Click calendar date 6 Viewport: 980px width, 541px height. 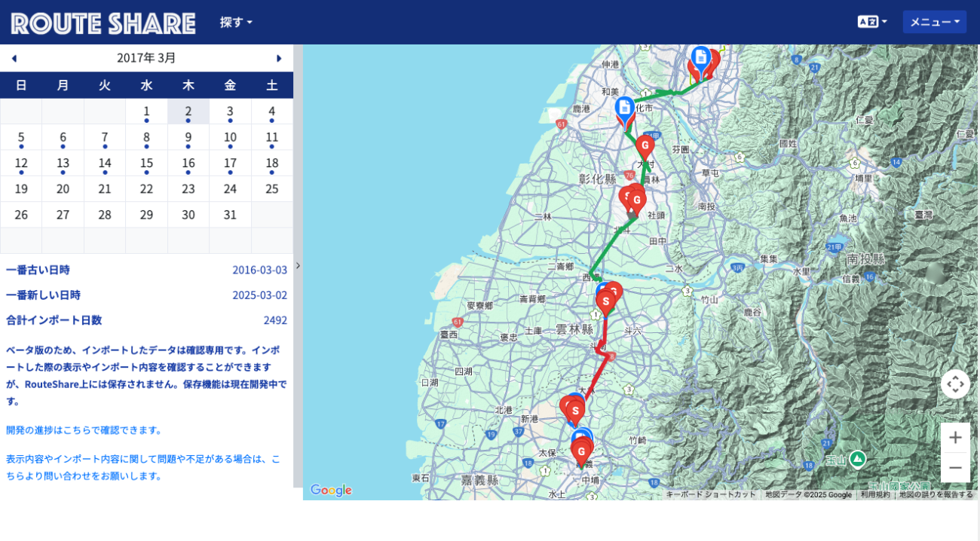(x=63, y=137)
